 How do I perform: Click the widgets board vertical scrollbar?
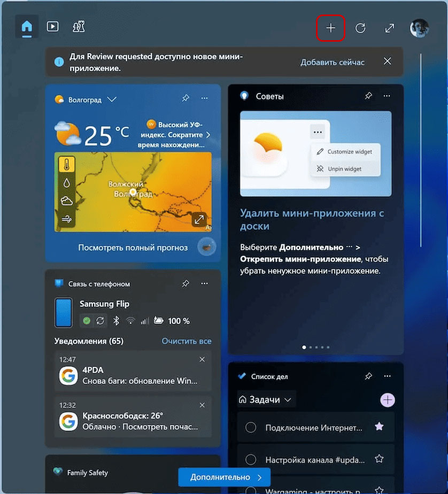421,150
